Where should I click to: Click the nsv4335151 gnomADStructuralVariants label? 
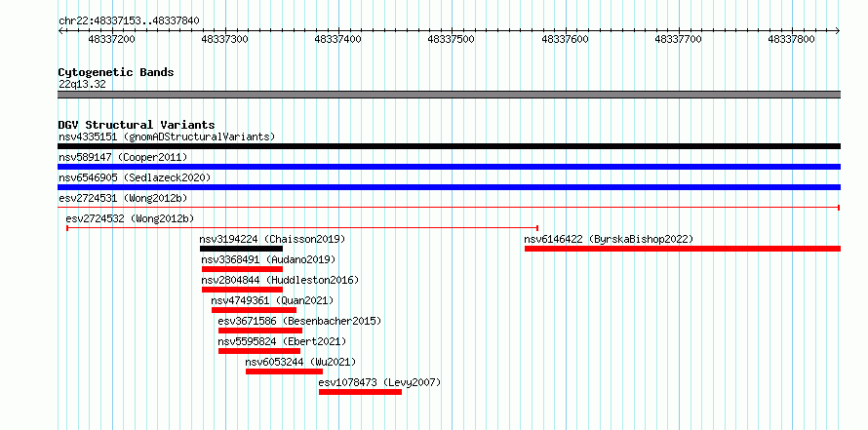point(167,137)
